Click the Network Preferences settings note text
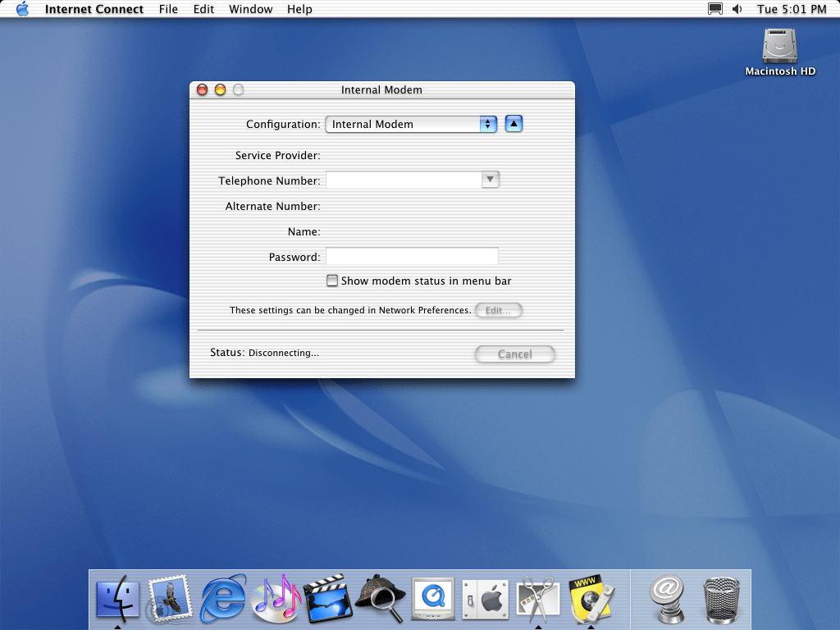The image size is (840, 630). [350, 310]
